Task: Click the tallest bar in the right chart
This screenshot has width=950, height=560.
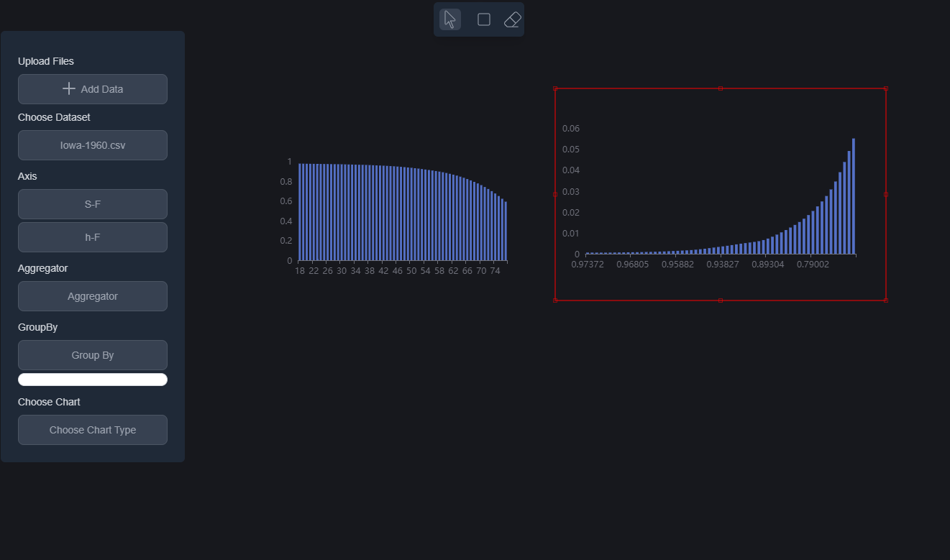Action: pos(854,196)
